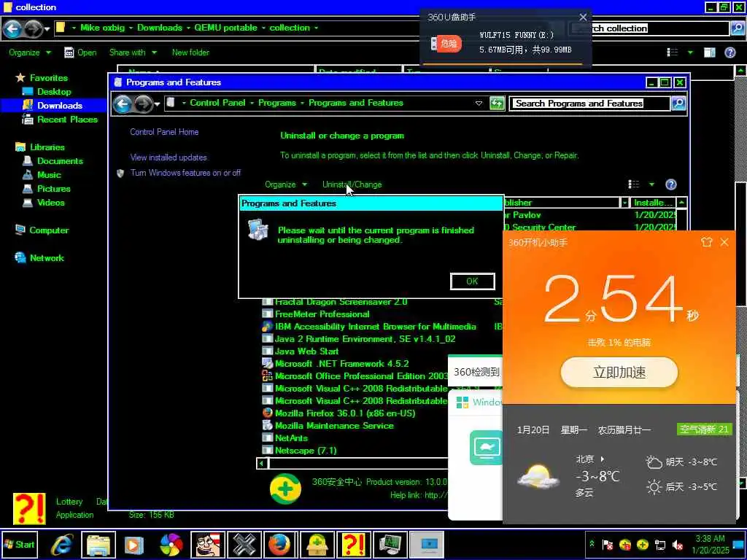Select Java Web Start program
The height and width of the screenshot is (560, 747).
pyautogui.click(x=307, y=351)
